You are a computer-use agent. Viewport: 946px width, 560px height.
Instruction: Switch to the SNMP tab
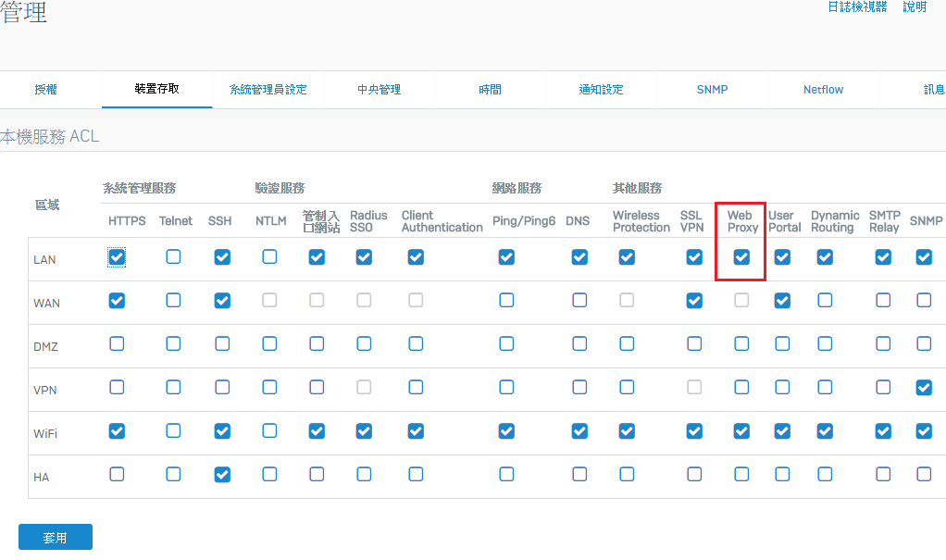(x=712, y=89)
